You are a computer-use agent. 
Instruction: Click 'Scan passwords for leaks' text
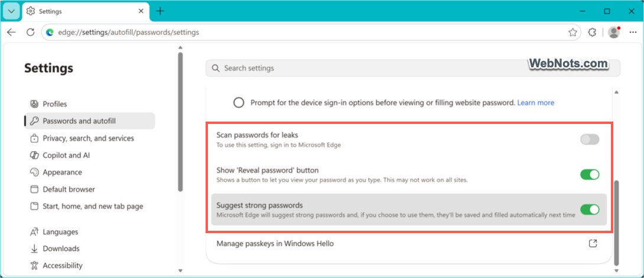point(257,135)
